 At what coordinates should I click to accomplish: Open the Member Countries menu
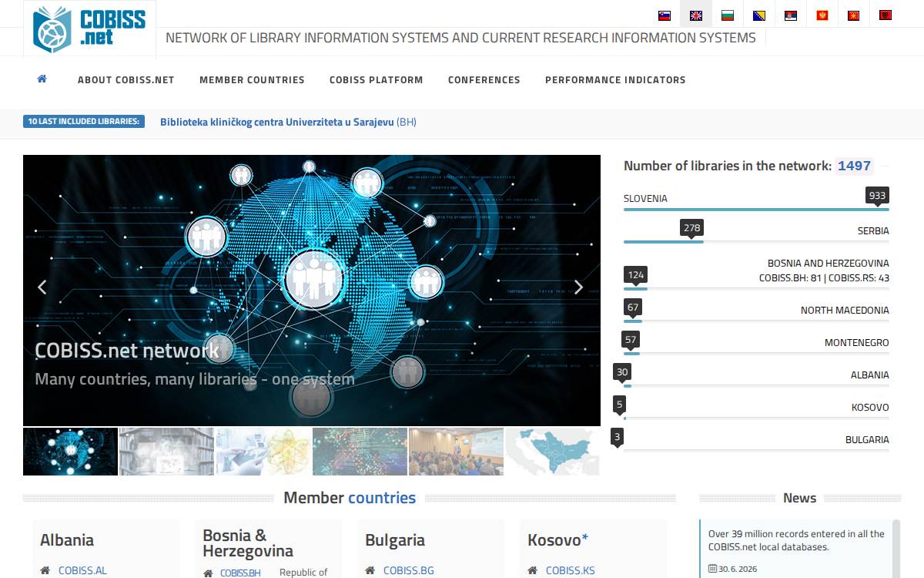tap(252, 79)
